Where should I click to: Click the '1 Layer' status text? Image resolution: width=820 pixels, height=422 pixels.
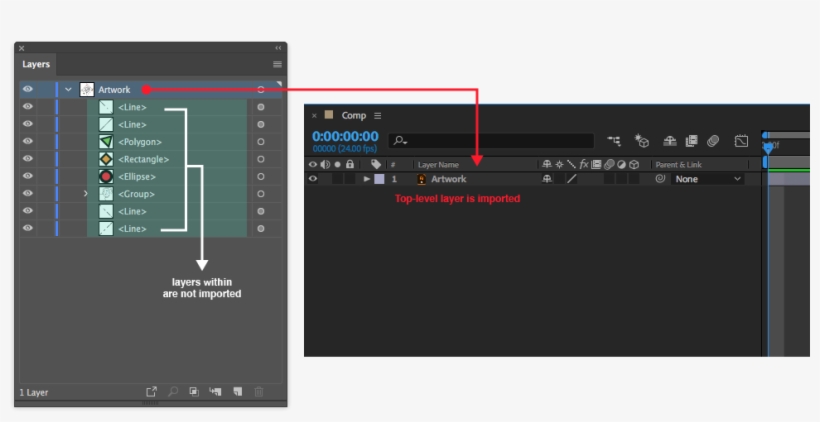click(33, 392)
